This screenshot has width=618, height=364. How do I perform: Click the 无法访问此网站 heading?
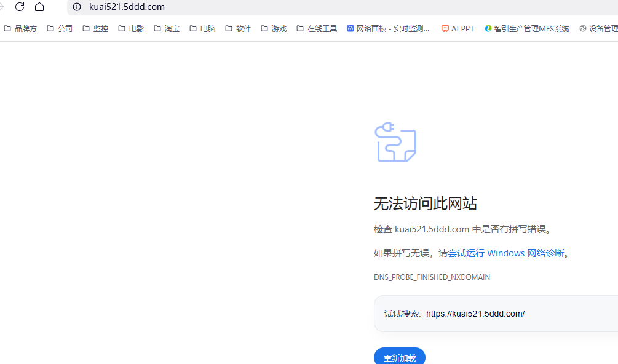(426, 204)
